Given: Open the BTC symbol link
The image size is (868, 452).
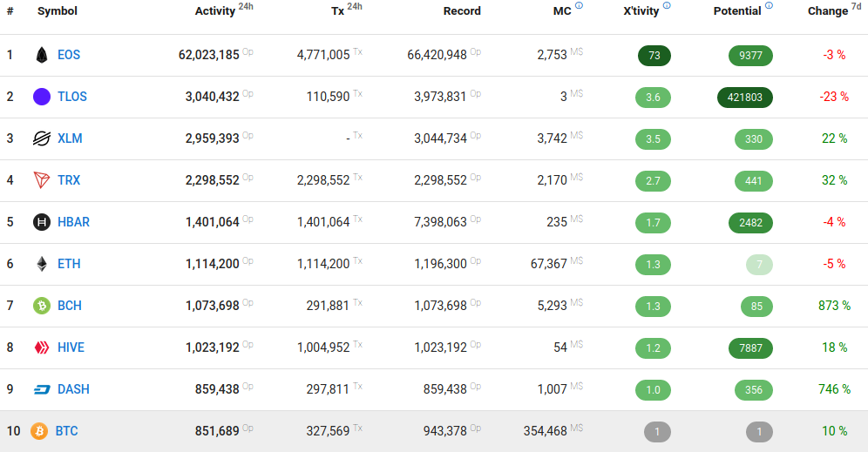Looking at the screenshot, I should [x=66, y=431].
